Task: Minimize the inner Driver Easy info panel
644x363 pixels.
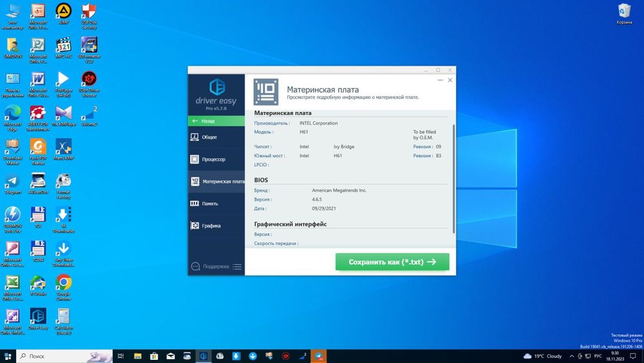Action: pos(440,80)
